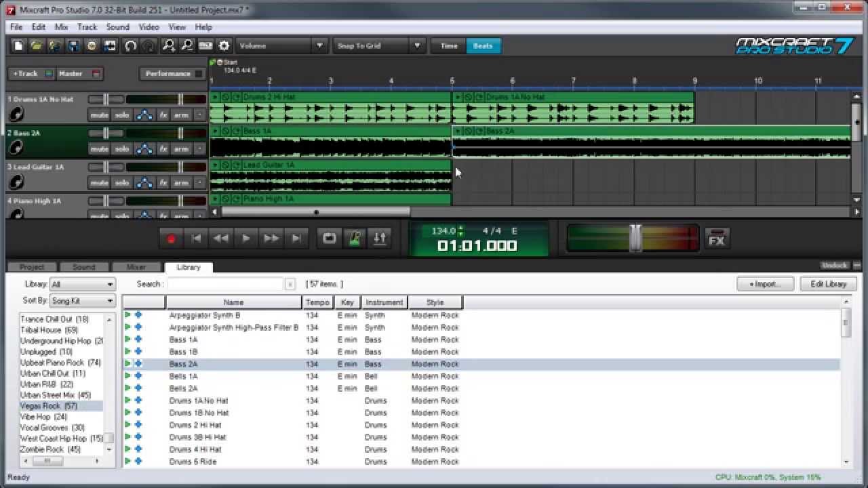Redo the last undone action
This screenshot has height=488, width=868.
[x=149, y=45]
